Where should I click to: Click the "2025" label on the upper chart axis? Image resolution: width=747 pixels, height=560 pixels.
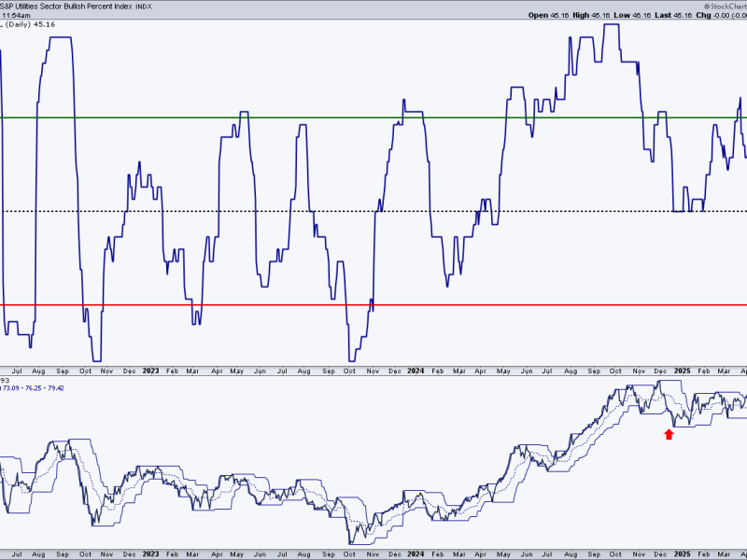pos(683,371)
